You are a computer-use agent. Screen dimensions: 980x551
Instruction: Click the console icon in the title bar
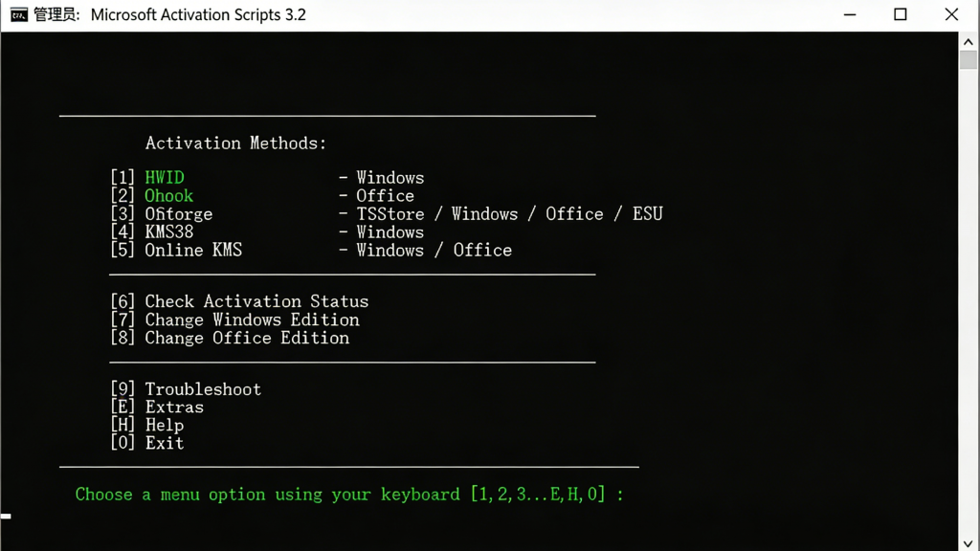18,14
